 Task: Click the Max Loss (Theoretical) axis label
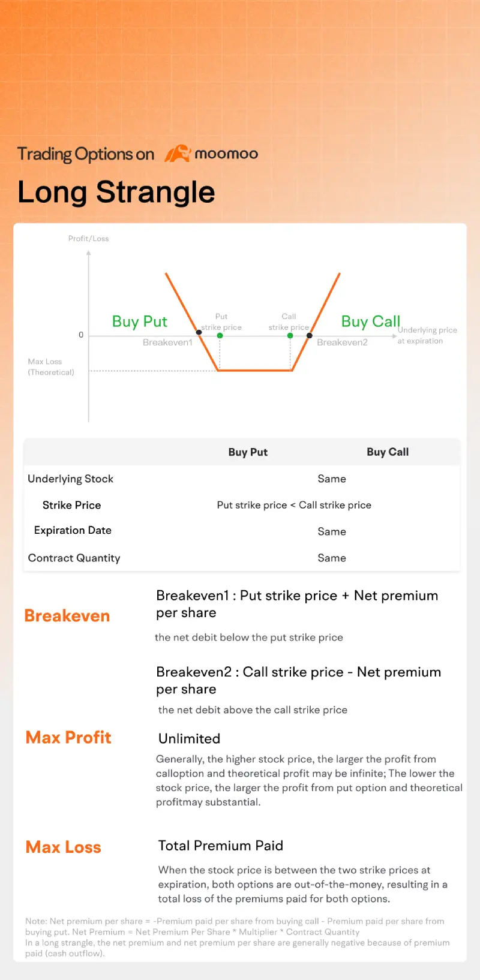51,367
